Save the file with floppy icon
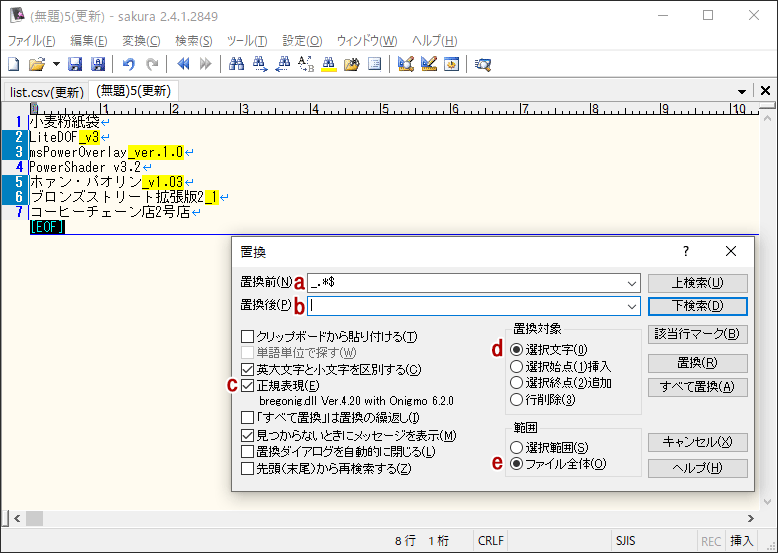This screenshot has width=778, height=553. (75, 64)
